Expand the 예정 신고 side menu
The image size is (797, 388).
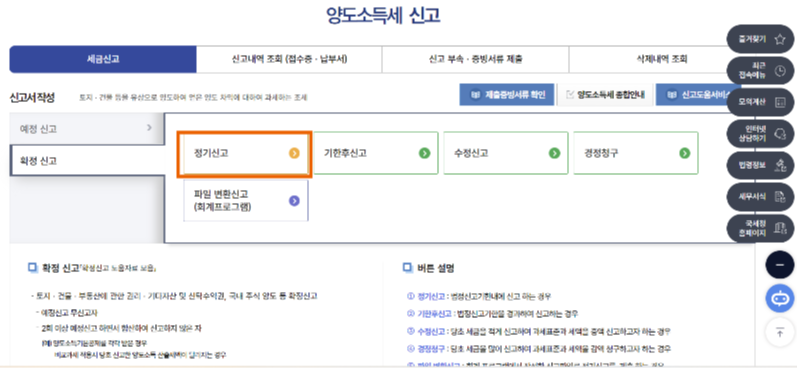coord(86,129)
